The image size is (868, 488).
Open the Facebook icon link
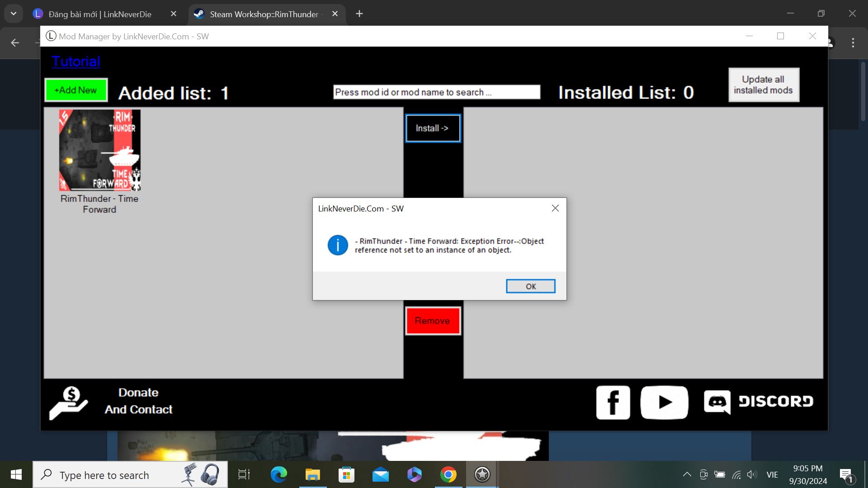tap(613, 402)
